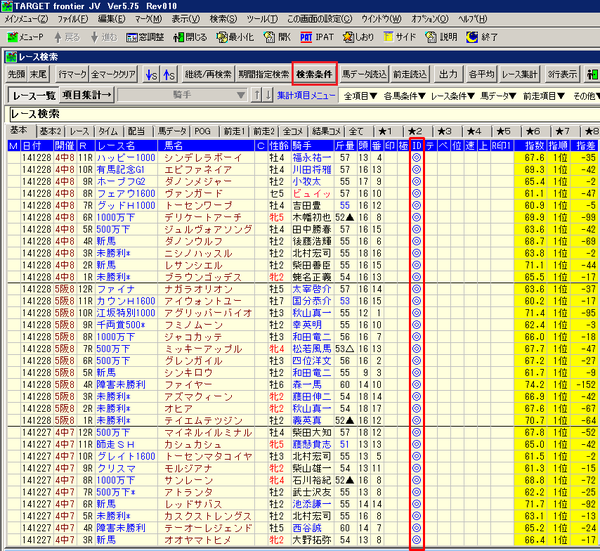Click the 最小化 toolbar icon
Viewport: 600px width, 551px height.
click(235, 37)
